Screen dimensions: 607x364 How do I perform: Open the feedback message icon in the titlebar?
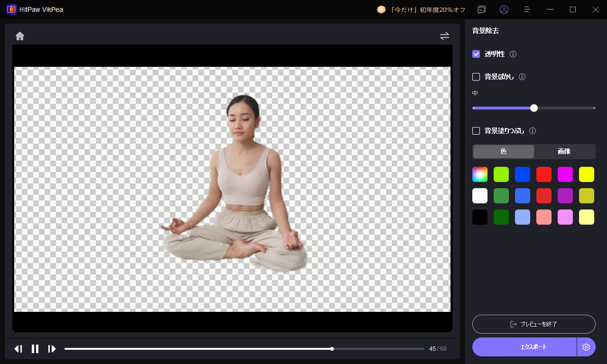point(481,9)
